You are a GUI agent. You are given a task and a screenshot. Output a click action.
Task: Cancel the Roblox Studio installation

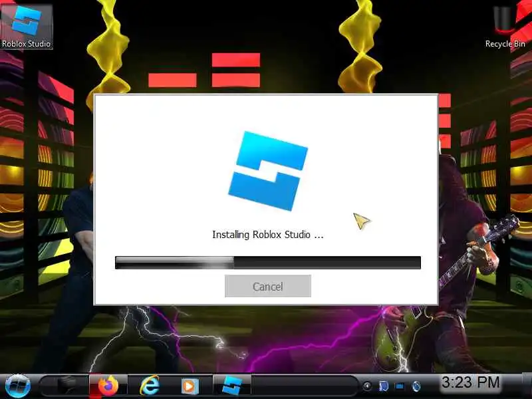pyautogui.click(x=268, y=286)
